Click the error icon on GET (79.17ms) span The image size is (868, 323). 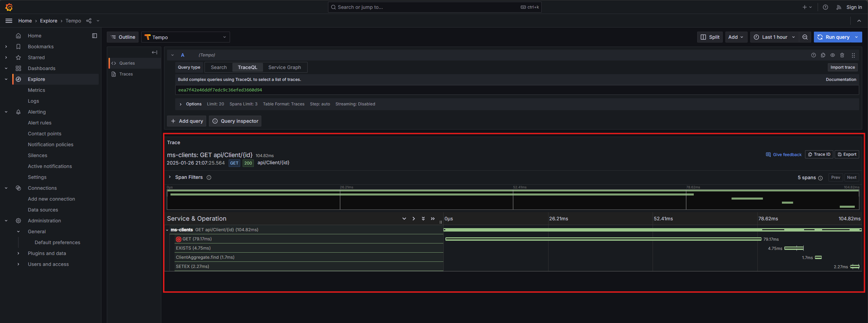(x=179, y=239)
